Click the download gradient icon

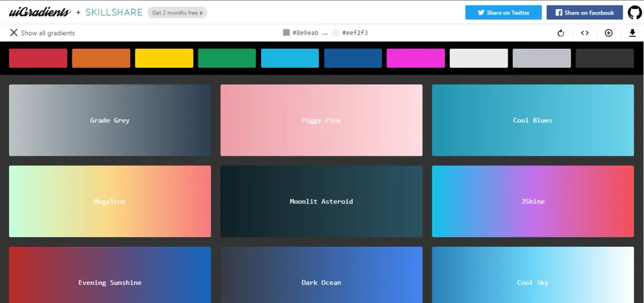632,33
